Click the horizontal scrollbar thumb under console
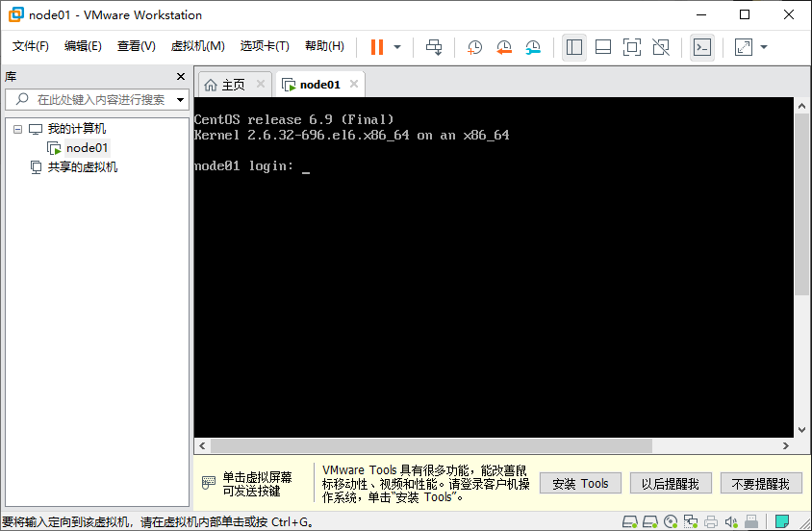This screenshot has width=812, height=531. [x=431, y=445]
